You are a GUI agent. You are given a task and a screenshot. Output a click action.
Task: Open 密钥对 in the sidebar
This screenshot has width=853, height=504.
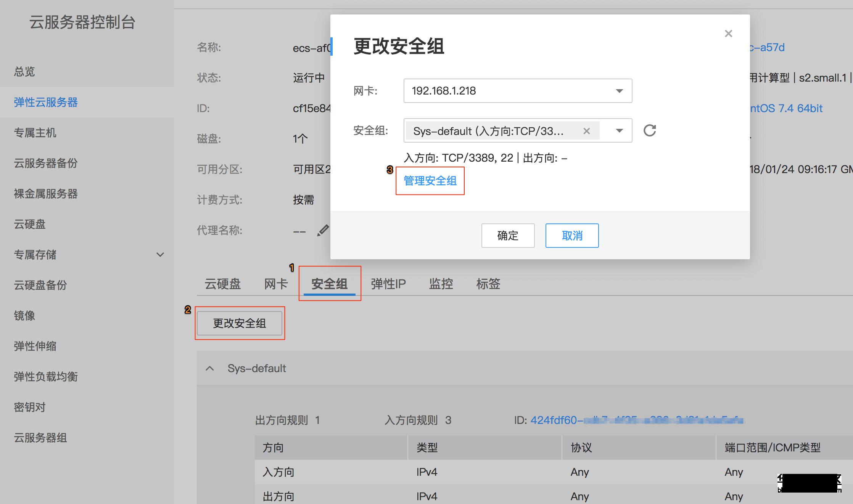(x=30, y=407)
